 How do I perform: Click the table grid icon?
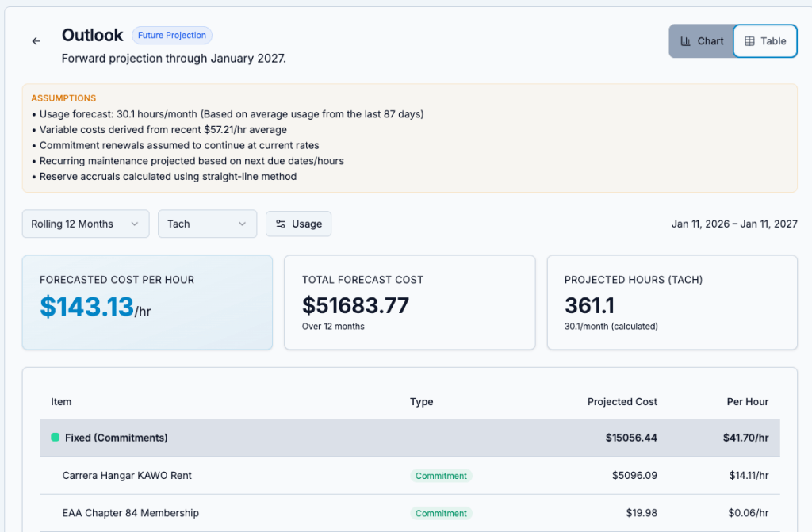coord(749,41)
